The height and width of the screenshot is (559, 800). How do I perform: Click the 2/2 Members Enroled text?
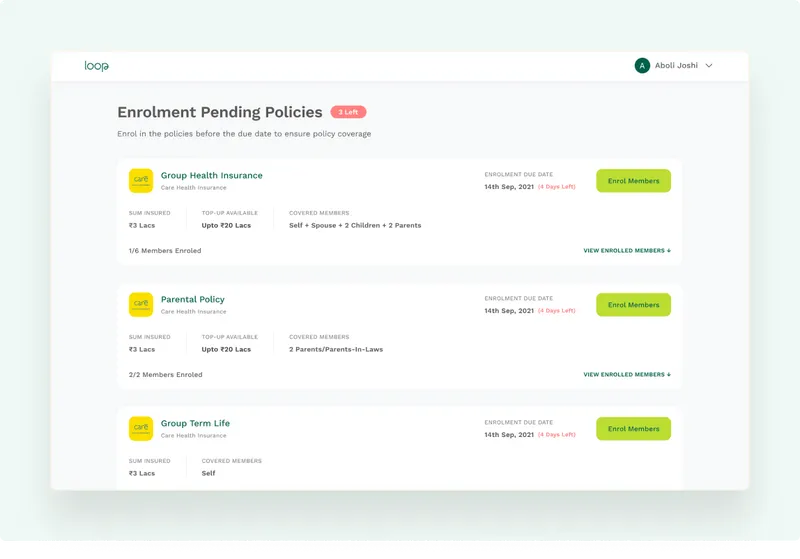tap(165, 374)
